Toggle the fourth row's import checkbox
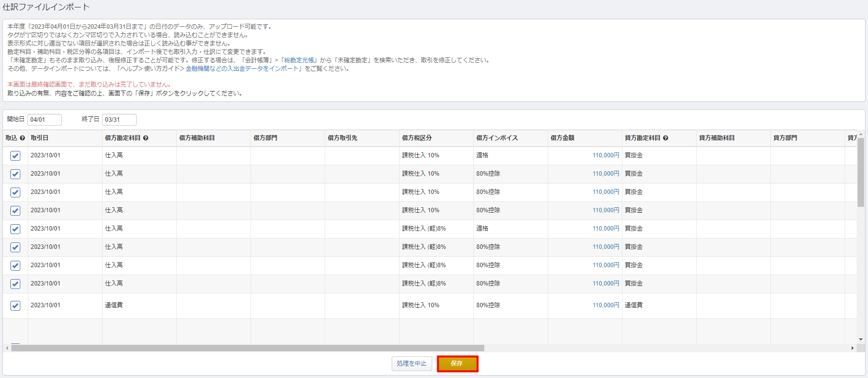The width and height of the screenshot is (868, 378). [15, 211]
